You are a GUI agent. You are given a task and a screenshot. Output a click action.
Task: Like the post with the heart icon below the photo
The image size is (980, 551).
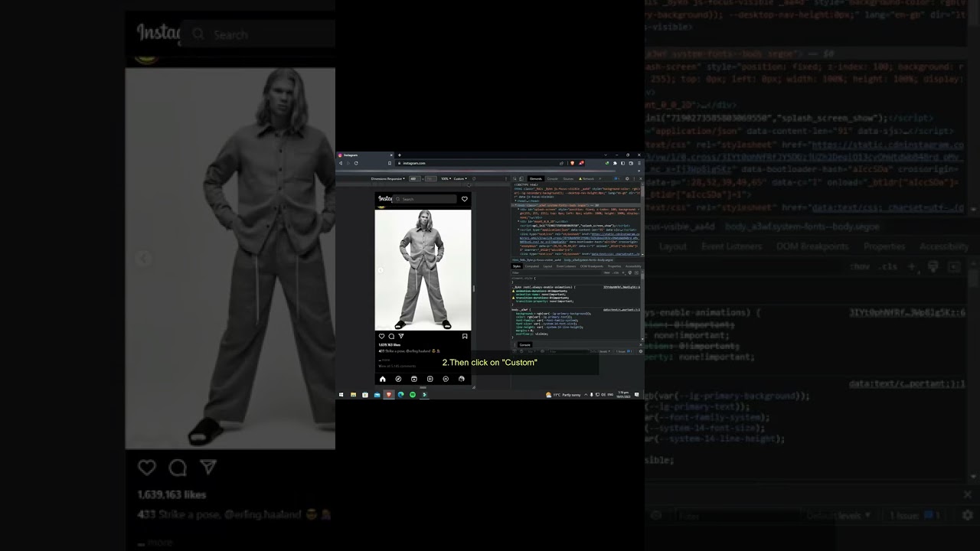(381, 336)
